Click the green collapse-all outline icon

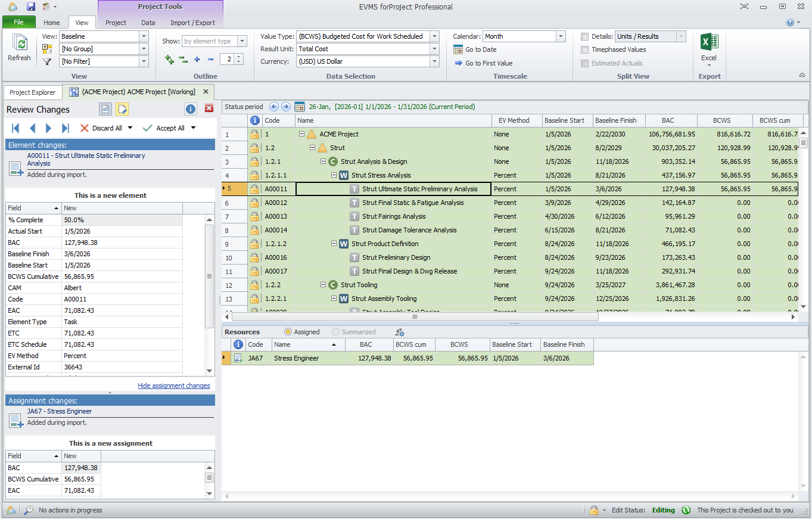point(183,60)
